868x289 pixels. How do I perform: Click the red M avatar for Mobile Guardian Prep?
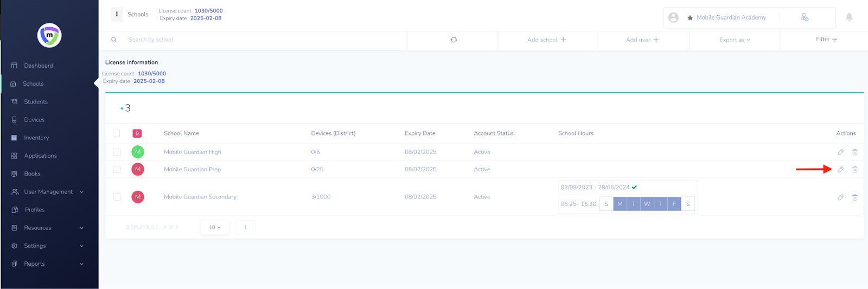[138, 169]
